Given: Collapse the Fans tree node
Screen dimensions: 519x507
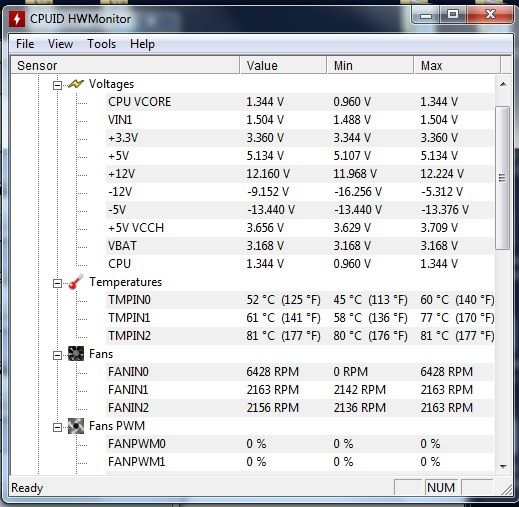Looking at the screenshot, I should [57, 355].
